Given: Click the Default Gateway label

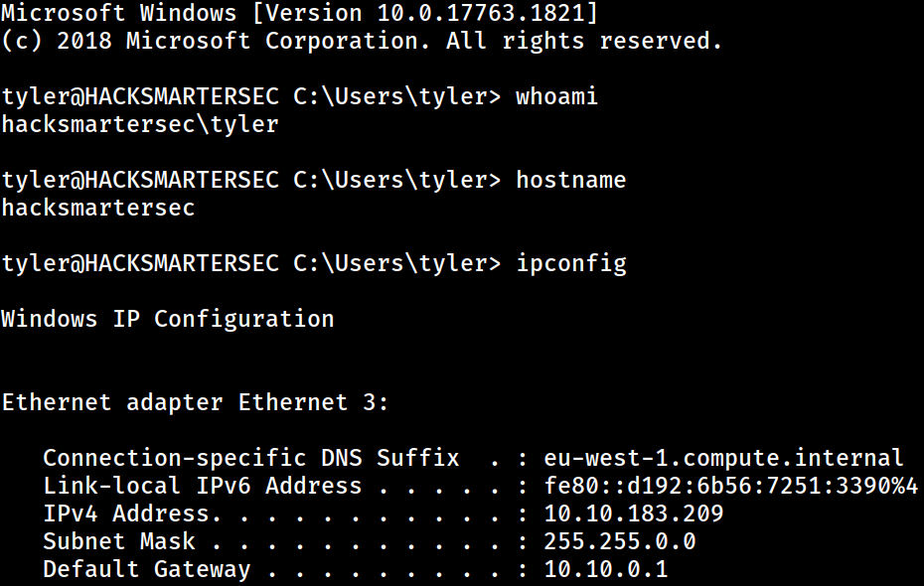Looking at the screenshot, I should point(147,569).
